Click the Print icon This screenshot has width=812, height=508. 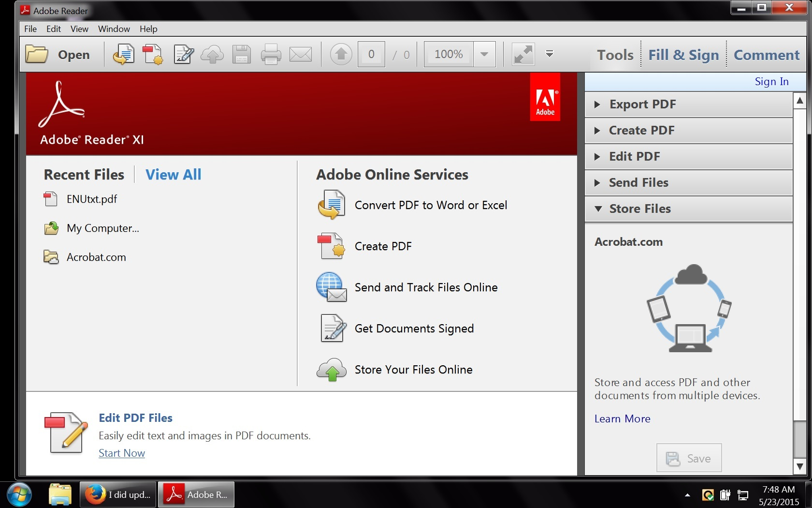(271, 54)
